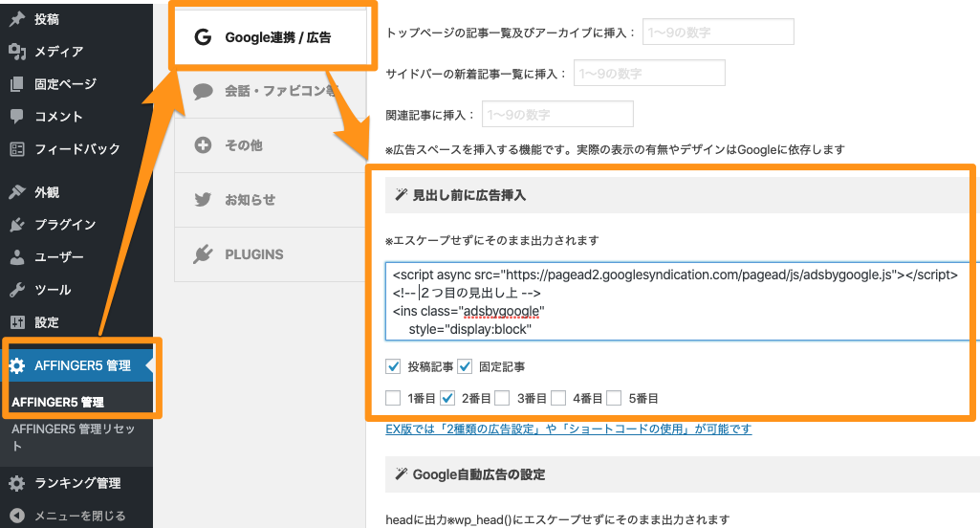Open AFFINGER5 管理リセット submenu entry

73,437
